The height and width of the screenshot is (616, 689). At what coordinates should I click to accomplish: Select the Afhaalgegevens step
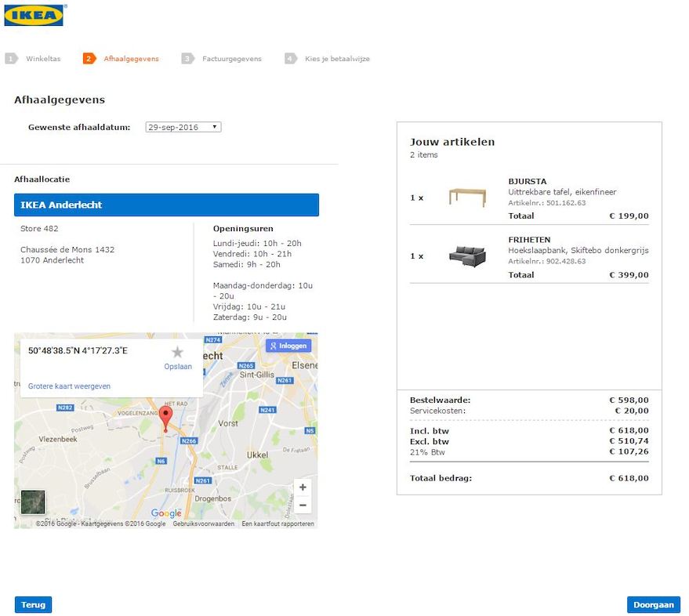[x=132, y=59]
